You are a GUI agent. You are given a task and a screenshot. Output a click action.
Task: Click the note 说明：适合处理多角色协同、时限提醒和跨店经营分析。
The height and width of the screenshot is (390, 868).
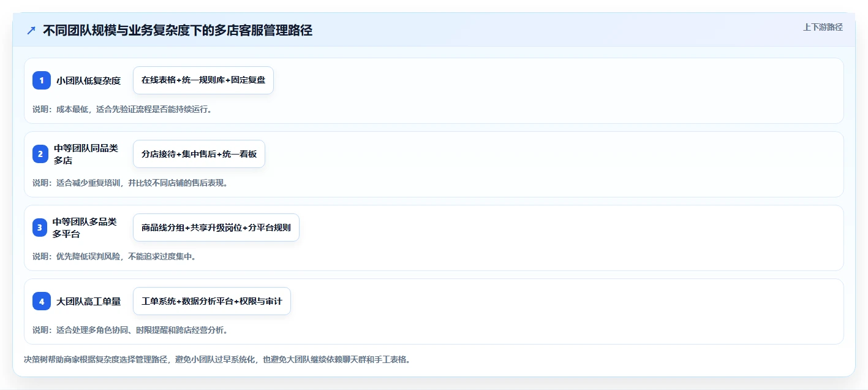[130, 330]
